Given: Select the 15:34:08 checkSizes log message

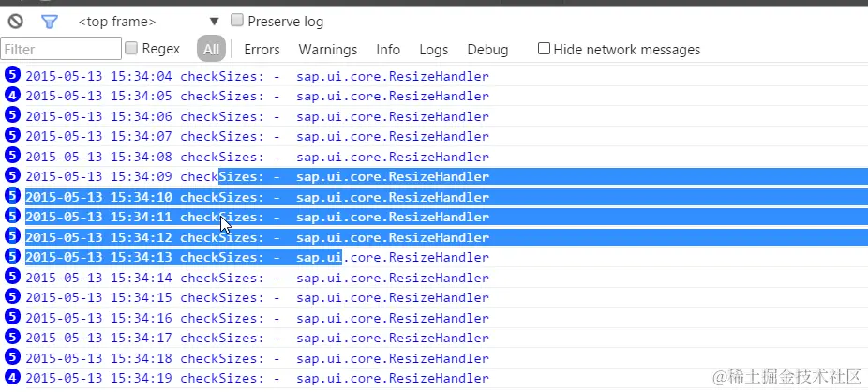Looking at the screenshot, I should pyautogui.click(x=258, y=157).
